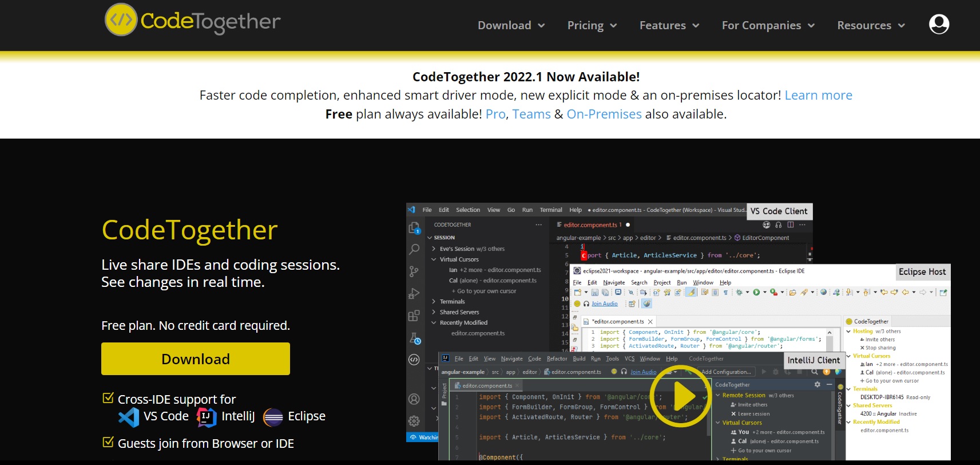The width and height of the screenshot is (980, 465).
Task: Follow the On-Premises link
Action: [x=604, y=114]
